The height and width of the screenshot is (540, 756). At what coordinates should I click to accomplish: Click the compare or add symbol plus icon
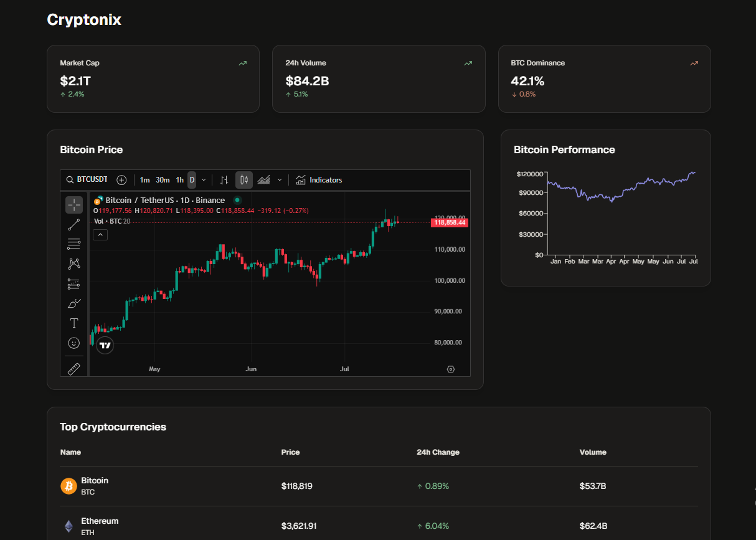pyautogui.click(x=121, y=180)
